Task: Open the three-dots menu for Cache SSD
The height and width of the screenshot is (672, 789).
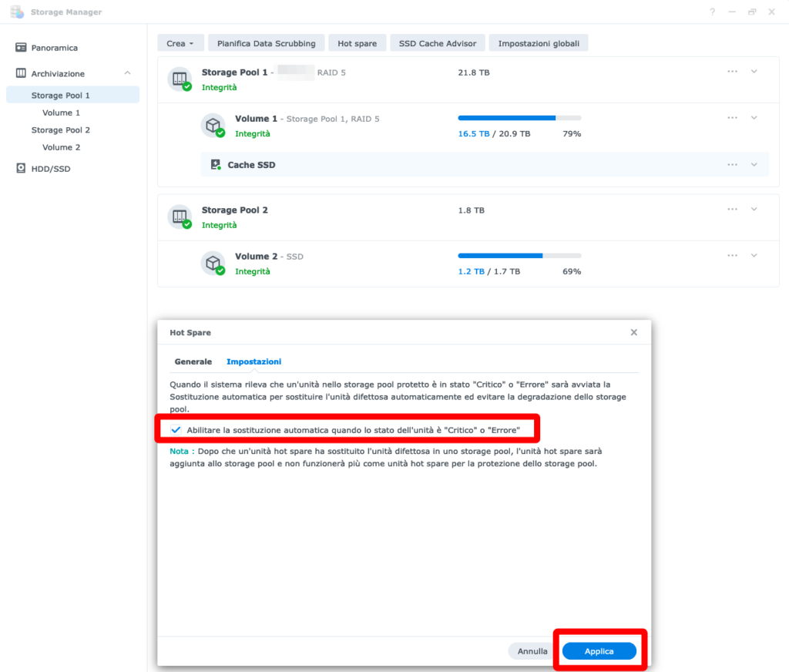Action: click(732, 165)
